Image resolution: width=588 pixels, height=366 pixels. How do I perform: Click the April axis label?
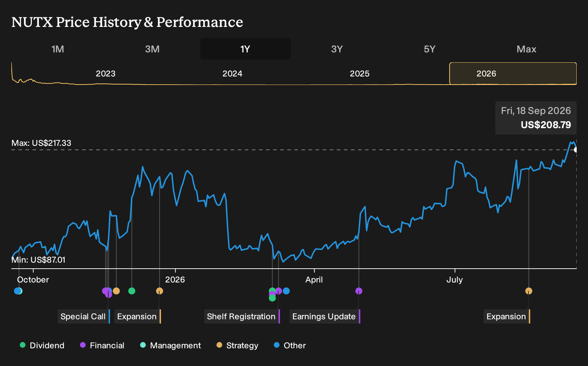314,280
